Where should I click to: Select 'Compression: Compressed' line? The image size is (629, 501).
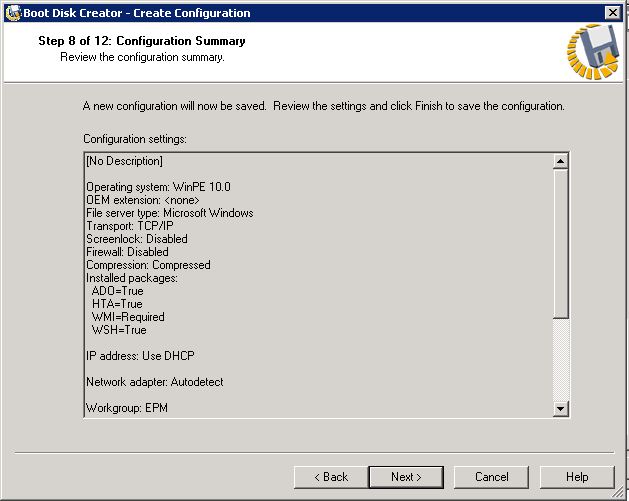pyautogui.click(x=148, y=265)
